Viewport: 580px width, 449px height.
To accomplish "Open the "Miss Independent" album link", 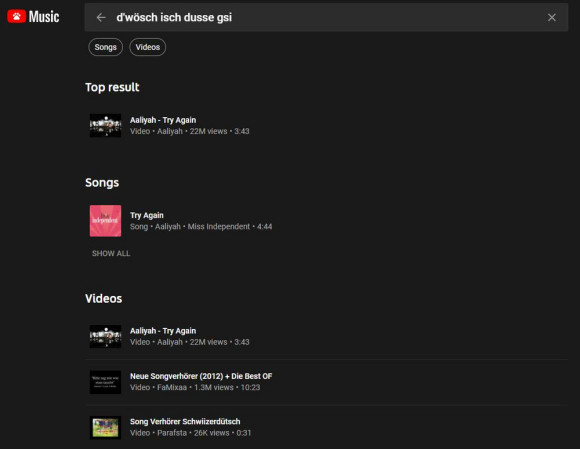I will 219,226.
